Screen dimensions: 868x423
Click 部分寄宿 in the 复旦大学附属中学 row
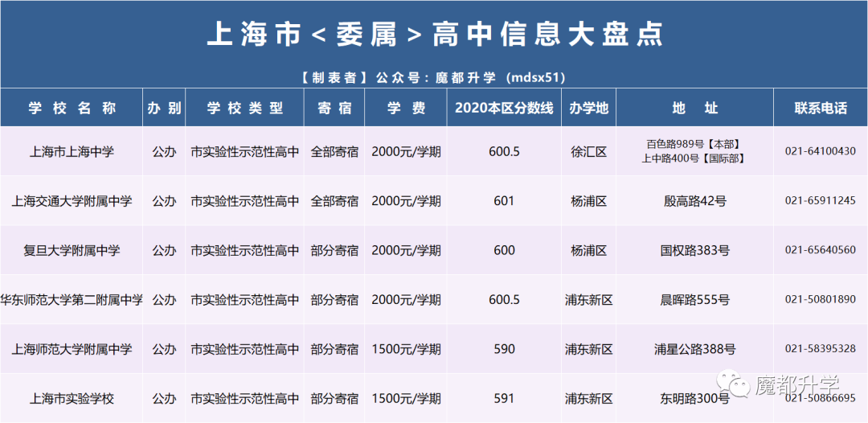coord(334,250)
